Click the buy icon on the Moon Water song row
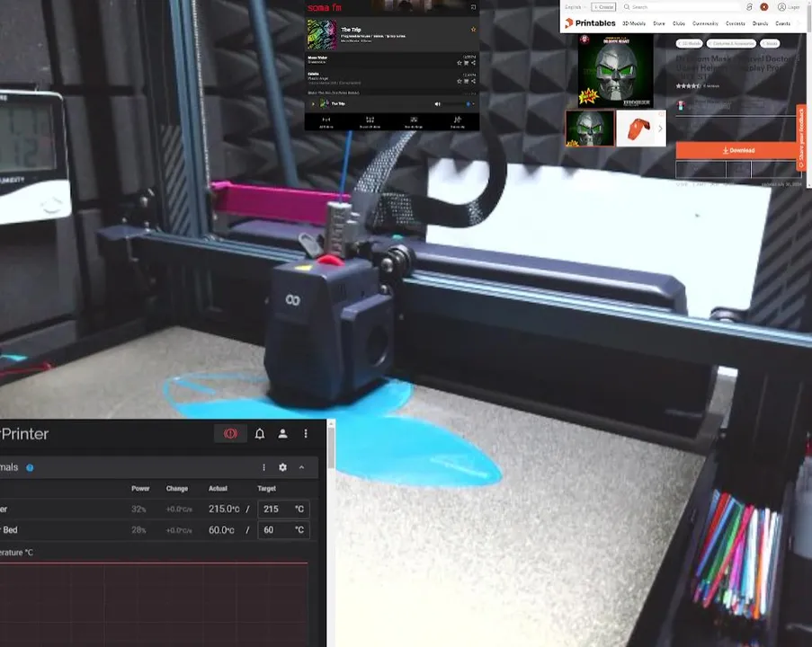Image resolution: width=812 pixels, height=647 pixels. pos(466,63)
